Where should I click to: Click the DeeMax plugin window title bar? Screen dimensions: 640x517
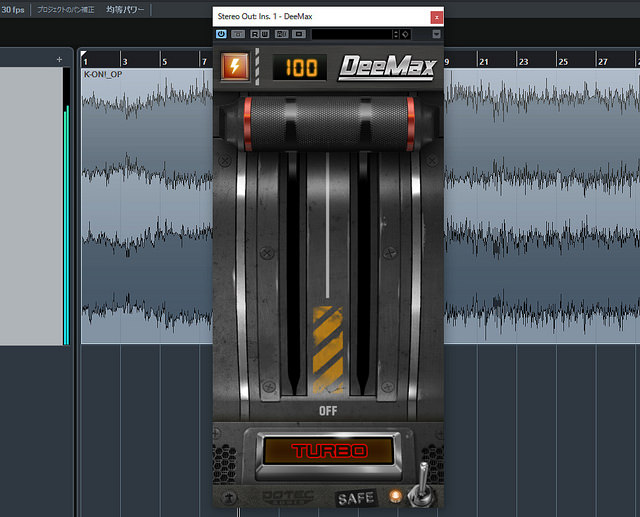pyautogui.click(x=321, y=17)
